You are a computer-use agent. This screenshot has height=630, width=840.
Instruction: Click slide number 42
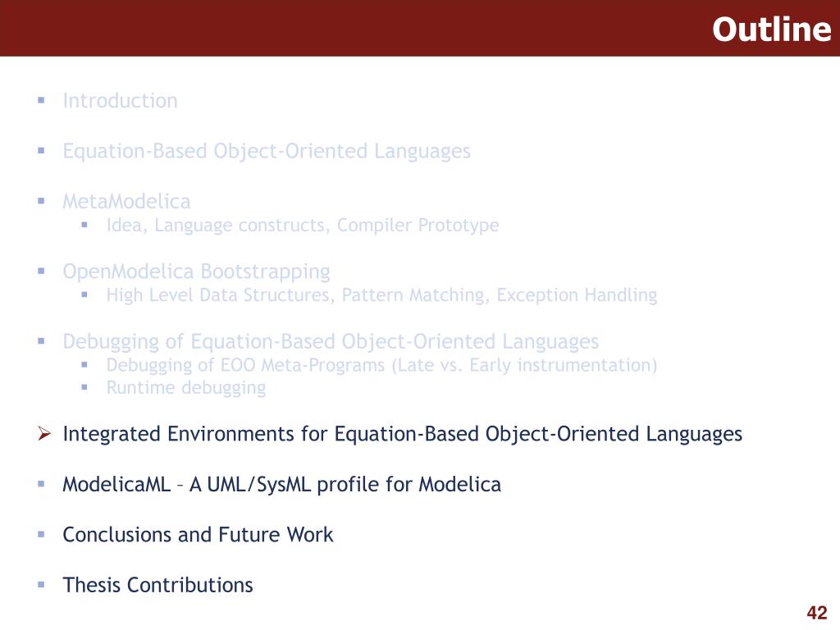(817, 612)
